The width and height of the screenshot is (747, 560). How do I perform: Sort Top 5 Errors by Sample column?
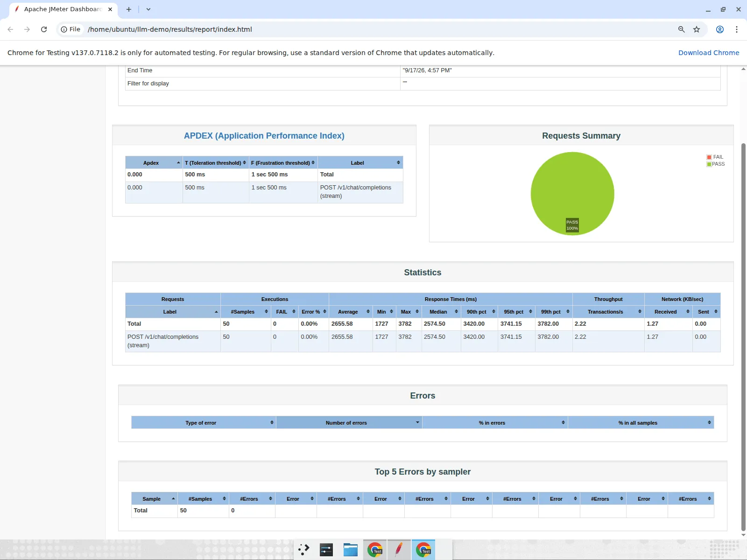155,498
